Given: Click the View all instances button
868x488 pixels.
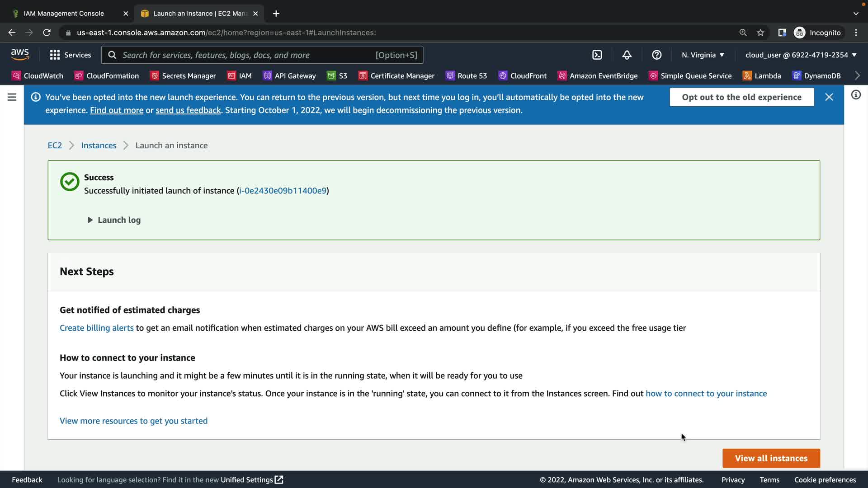Looking at the screenshot, I should tap(771, 458).
